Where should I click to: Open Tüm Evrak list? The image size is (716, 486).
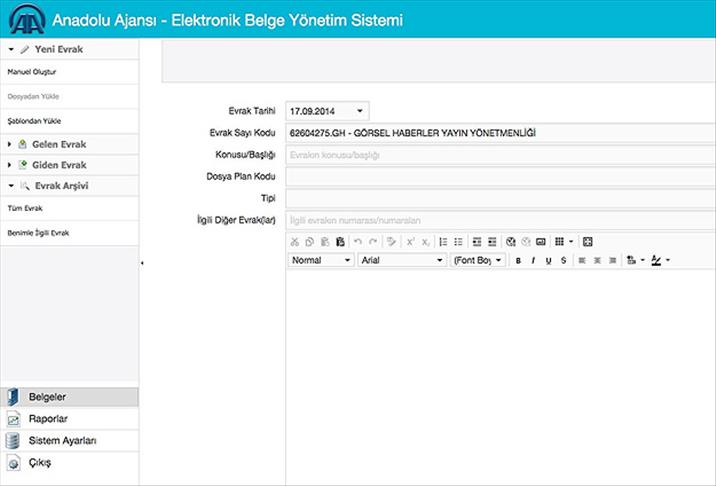[69, 208]
